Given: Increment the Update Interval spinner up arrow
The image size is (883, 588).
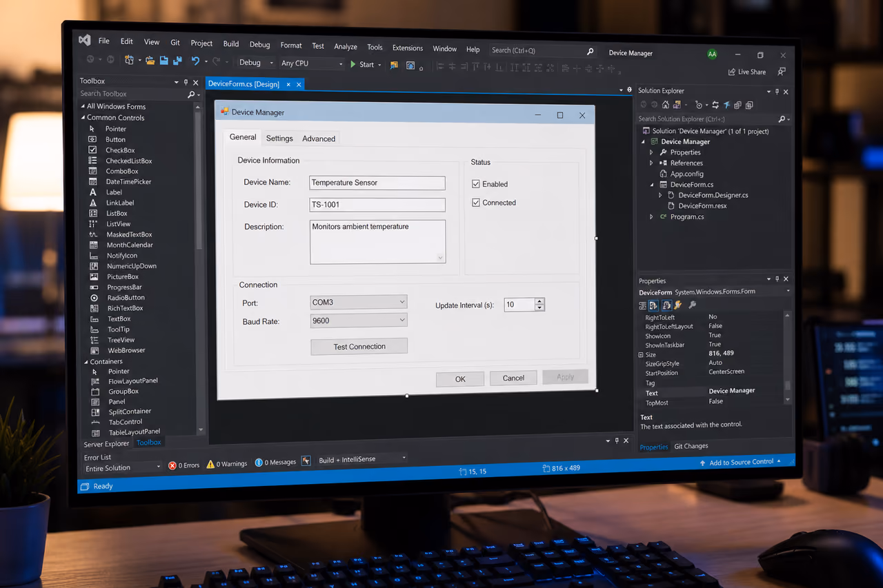Looking at the screenshot, I should pyautogui.click(x=539, y=301).
